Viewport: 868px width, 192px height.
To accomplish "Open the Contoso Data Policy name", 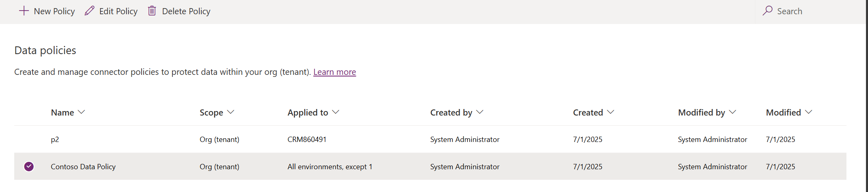I will (x=83, y=167).
